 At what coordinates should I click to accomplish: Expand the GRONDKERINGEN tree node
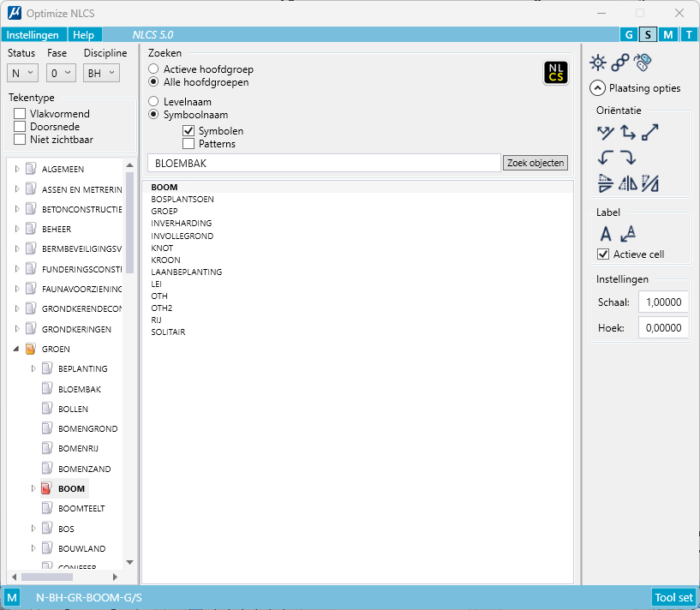[x=17, y=329]
